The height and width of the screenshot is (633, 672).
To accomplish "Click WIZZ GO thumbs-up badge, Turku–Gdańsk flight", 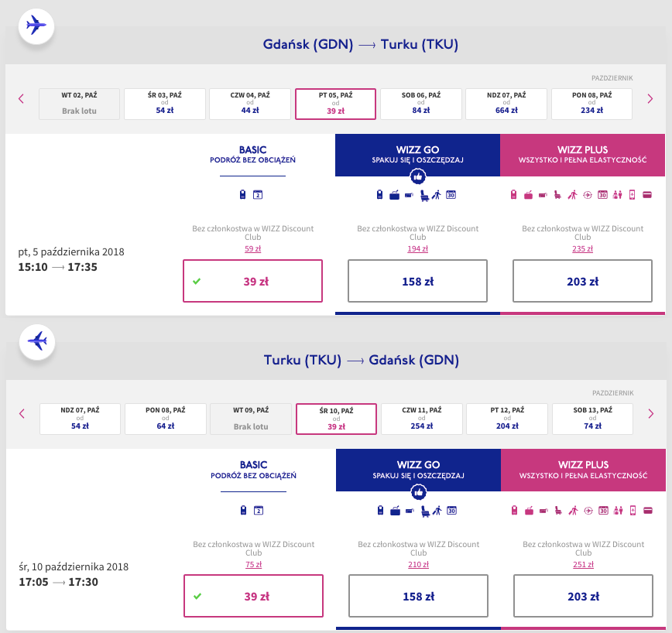I will 419,492.
